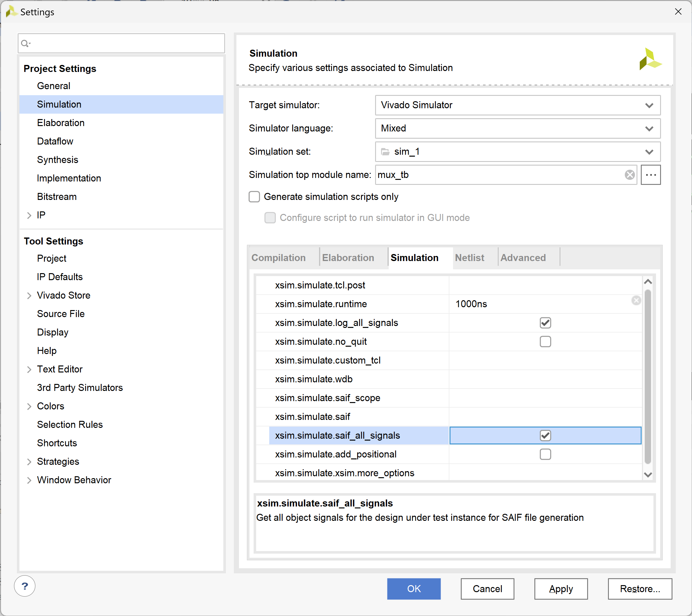The width and height of the screenshot is (692, 616).
Task: Open the Shortcuts tool settings
Action: (121, 443)
